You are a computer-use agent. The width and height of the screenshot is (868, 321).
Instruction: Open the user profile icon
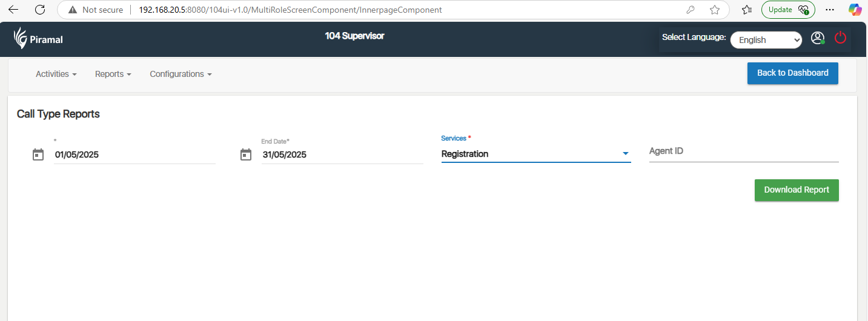click(x=818, y=38)
